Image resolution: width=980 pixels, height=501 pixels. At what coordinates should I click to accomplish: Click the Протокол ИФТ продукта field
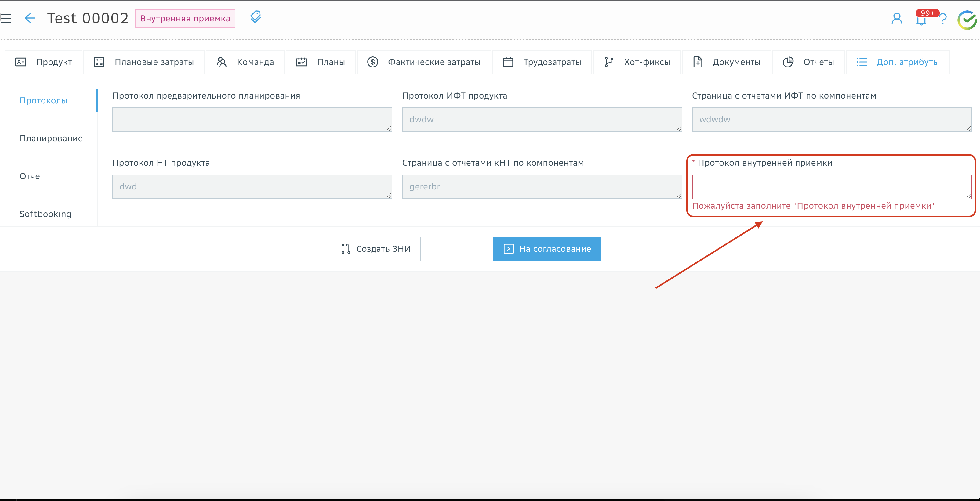coord(541,120)
